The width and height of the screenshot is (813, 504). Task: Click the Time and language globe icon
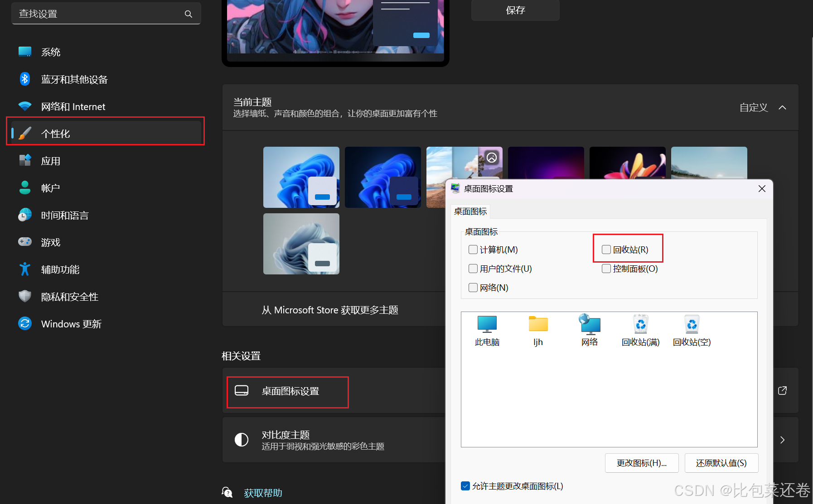point(25,215)
